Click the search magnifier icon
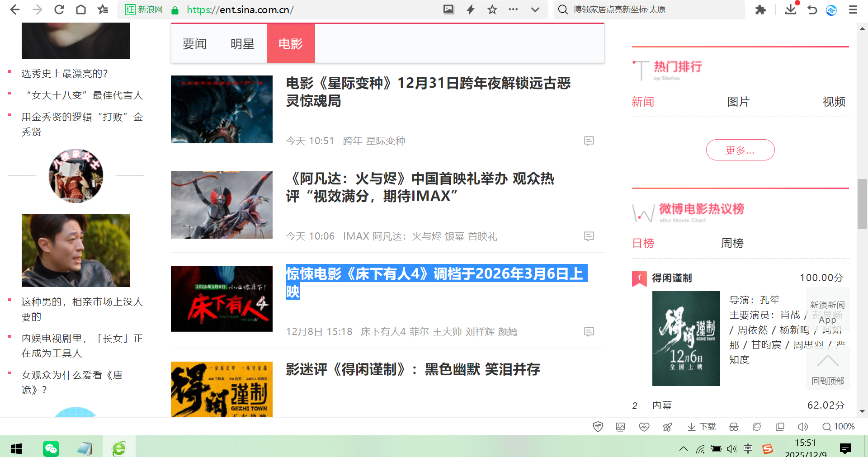The height and width of the screenshot is (457, 868). click(563, 9)
